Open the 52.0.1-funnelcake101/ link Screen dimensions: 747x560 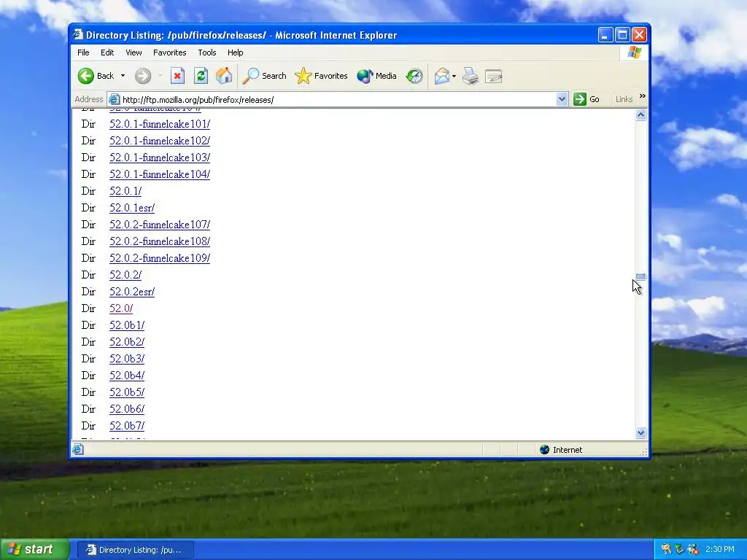click(160, 124)
